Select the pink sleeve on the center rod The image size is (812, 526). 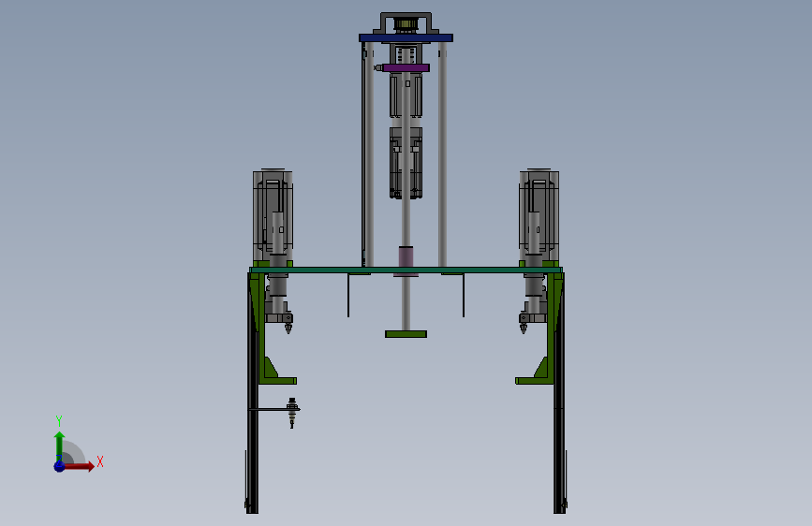pyautogui.click(x=406, y=257)
